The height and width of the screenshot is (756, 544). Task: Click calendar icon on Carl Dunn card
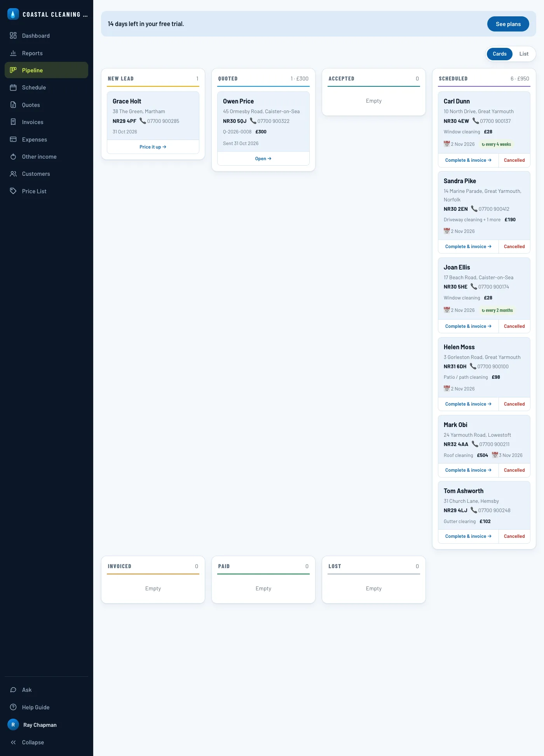click(x=447, y=144)
